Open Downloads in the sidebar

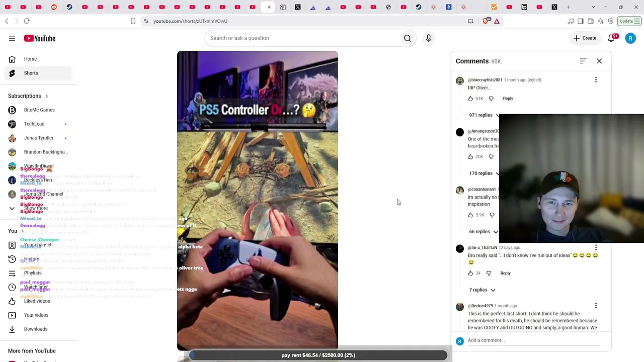pyautogui.click(x=38, y=329)
